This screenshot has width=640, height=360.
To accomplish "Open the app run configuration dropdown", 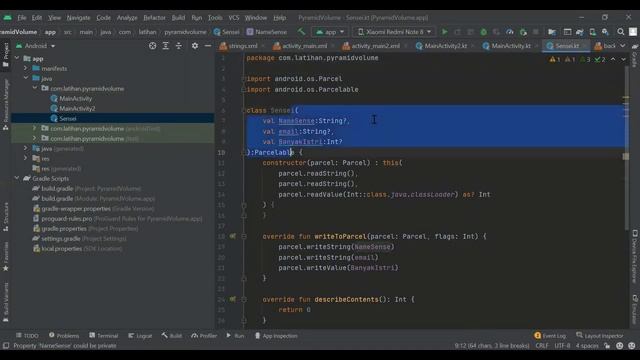I will pos(330,32).
